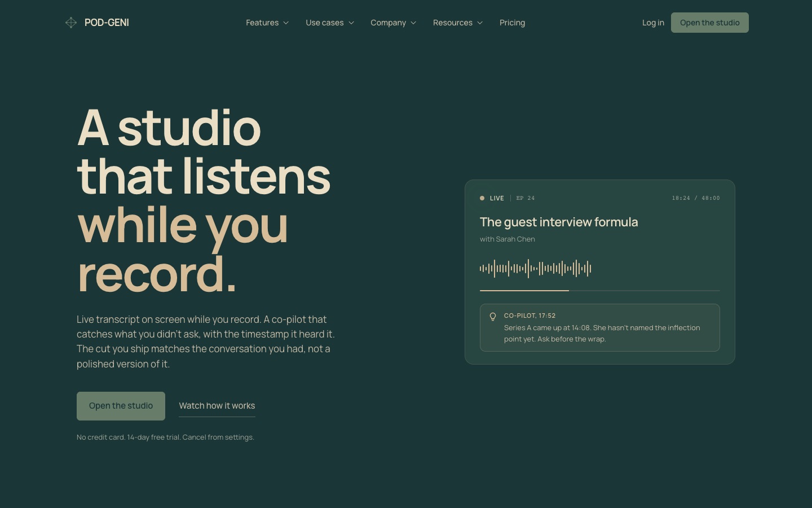
Task: Click the hero Open the studio button
Action: coord(121,406)
